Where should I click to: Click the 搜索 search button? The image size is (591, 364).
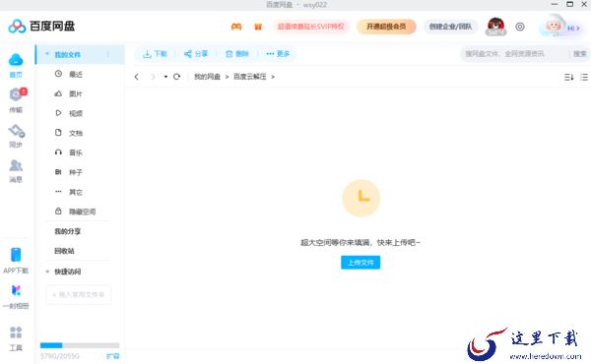click(580, 54)
